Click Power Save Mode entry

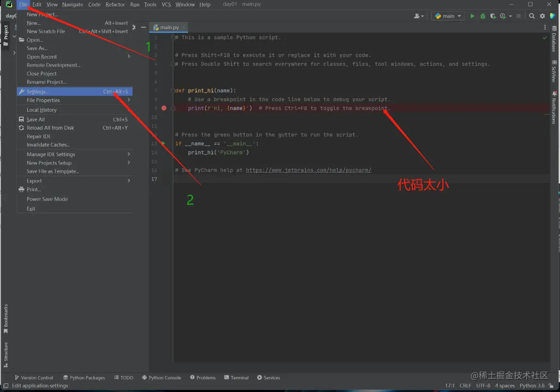75,199
